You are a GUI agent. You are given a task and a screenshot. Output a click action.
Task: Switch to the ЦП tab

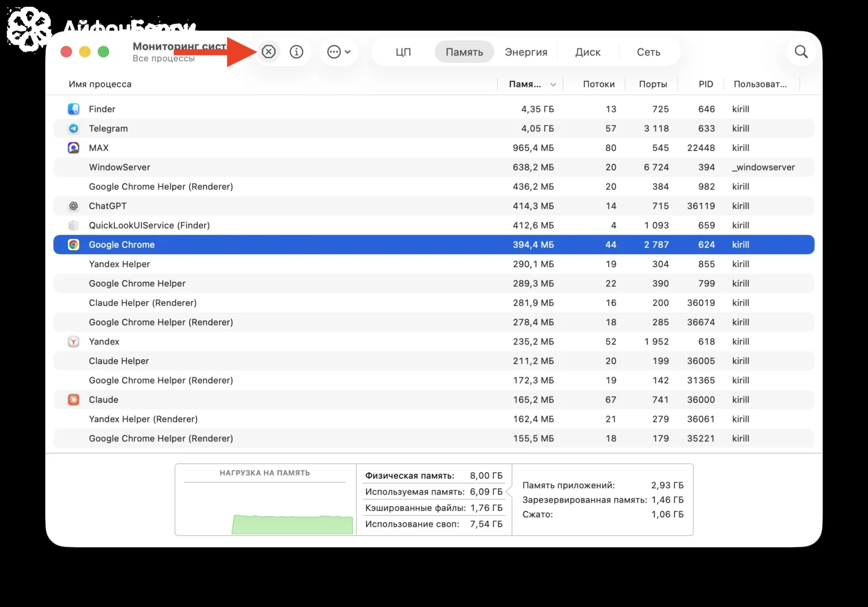pyautogui.click(x=403, y=52)
